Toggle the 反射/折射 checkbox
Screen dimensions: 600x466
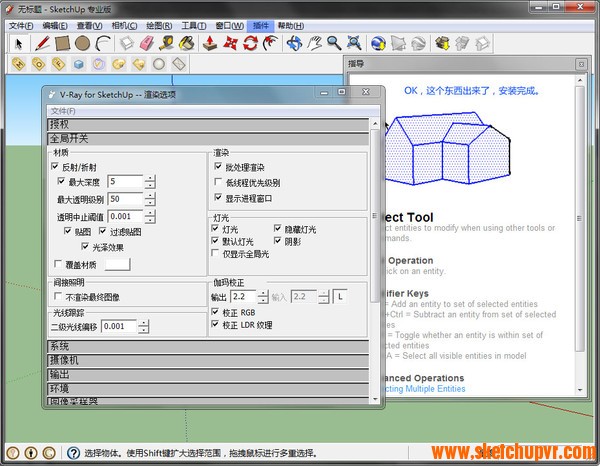coord(55,167)
